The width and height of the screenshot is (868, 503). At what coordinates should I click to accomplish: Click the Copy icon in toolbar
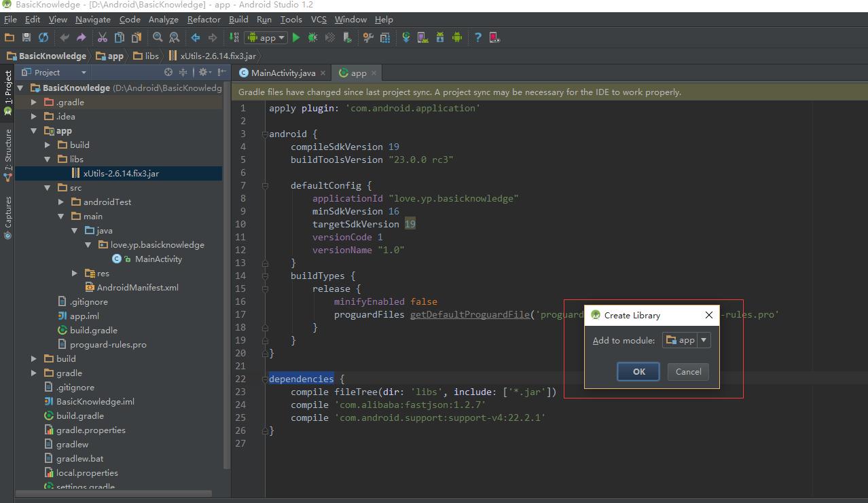(120, 37)
